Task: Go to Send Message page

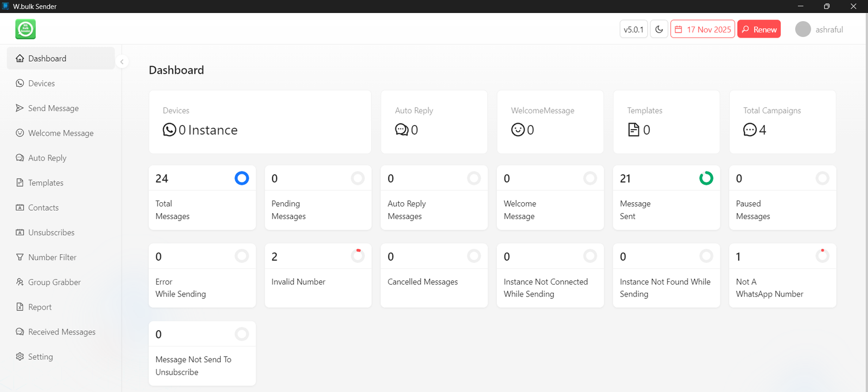Action: click(x=53, y=108)
